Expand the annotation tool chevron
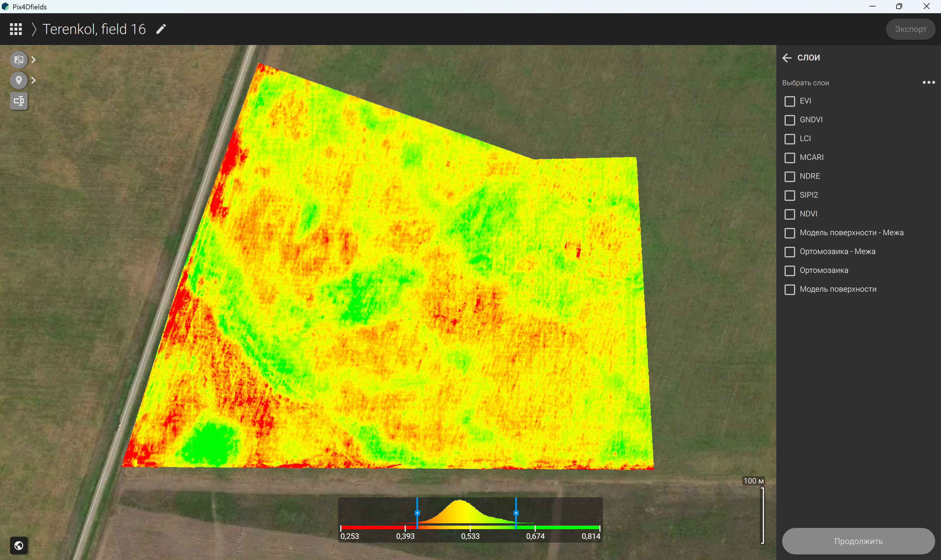The height and width of the screenshot is (560, 941). point(34,80)
